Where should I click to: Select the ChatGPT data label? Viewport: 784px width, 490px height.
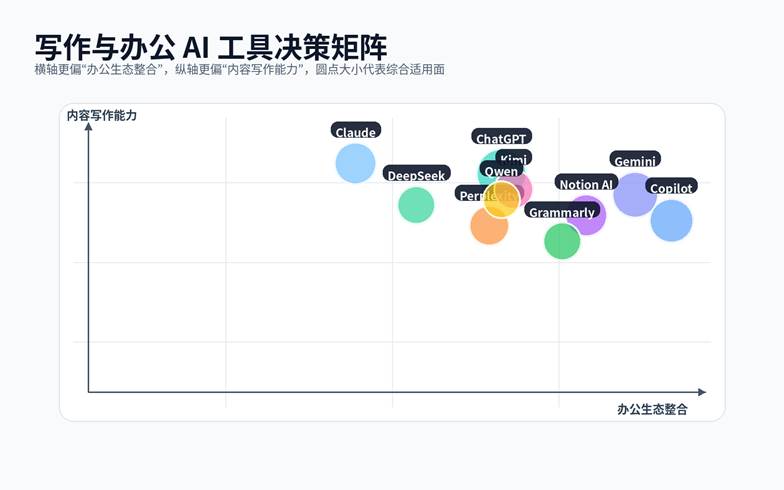click(x=501, y=138)
